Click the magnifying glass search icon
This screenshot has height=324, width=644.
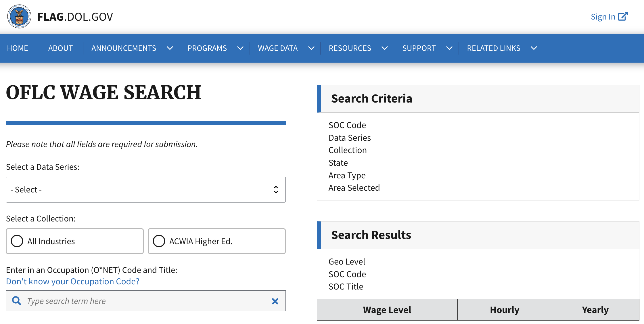click(17, 301)
